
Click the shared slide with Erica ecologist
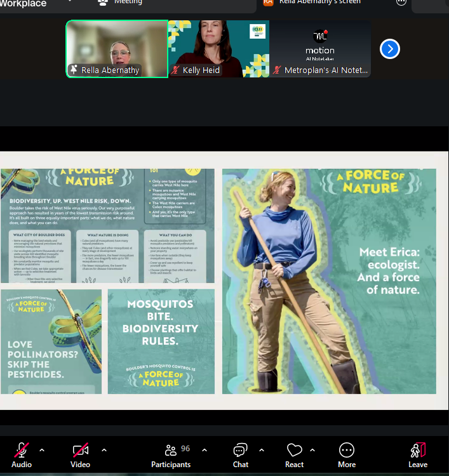[x=329, y=281]
